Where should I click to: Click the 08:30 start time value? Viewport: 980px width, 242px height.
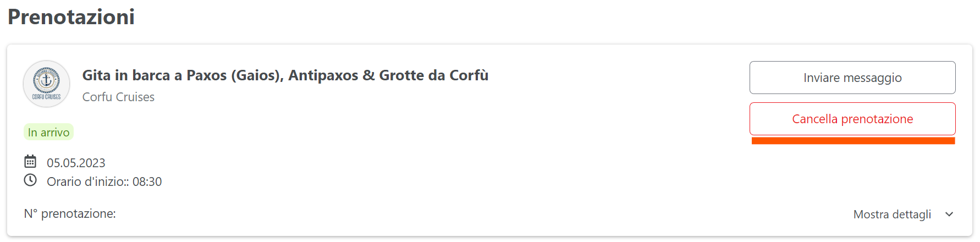(147, 182)
